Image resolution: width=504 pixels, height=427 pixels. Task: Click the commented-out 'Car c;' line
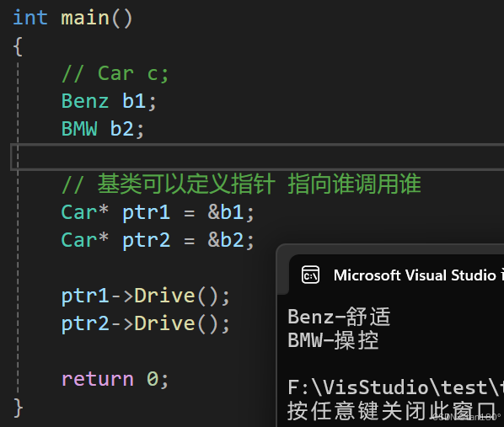(115, 73)
